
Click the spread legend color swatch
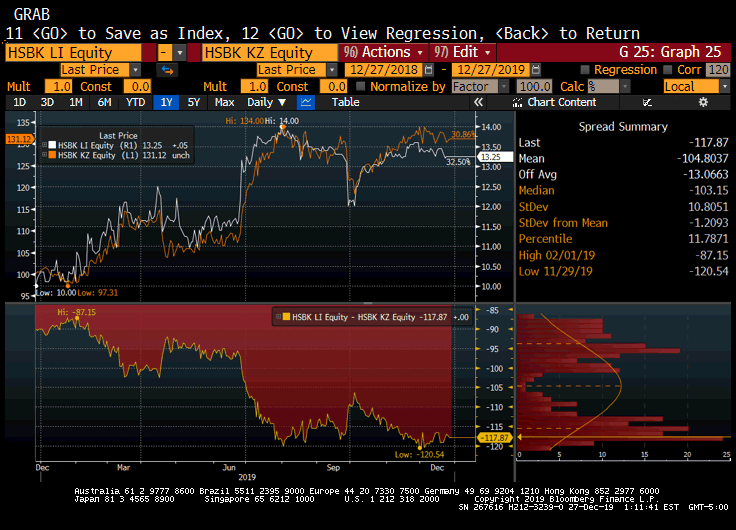click(284, 317)
